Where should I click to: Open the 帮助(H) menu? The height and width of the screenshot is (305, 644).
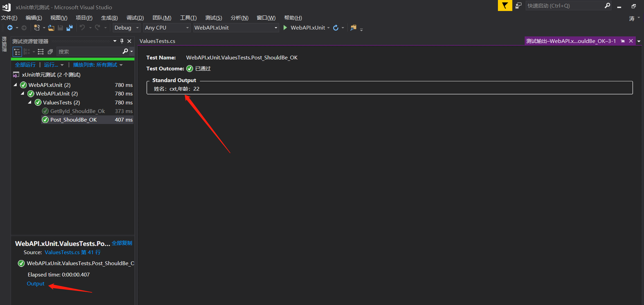[x=293, y=18]
